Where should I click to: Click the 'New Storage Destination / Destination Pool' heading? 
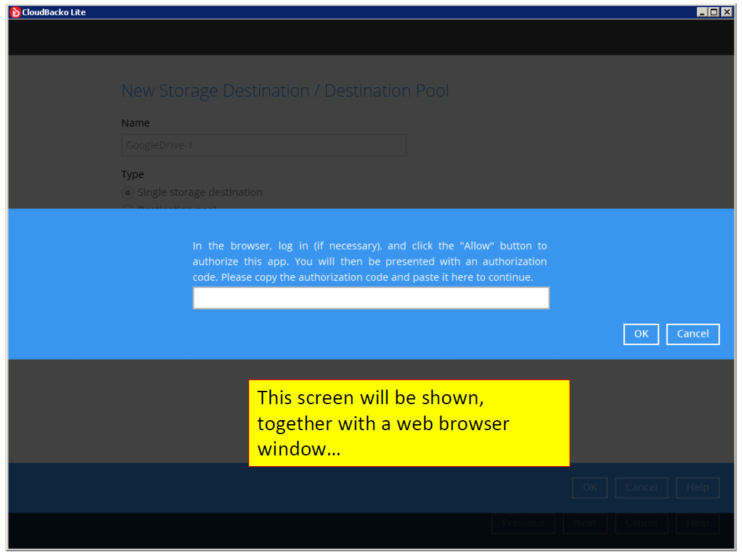(285, 91)
